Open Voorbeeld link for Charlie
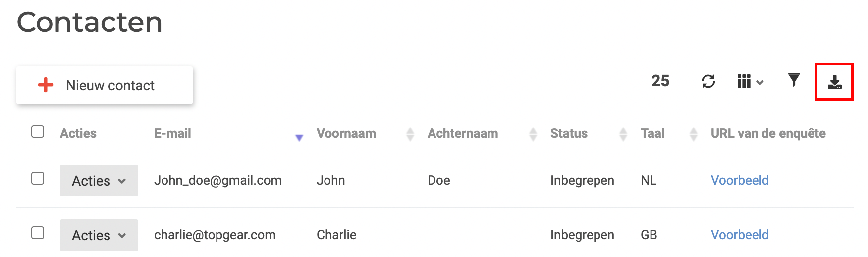Viewport: 868px width, 257px height. click(x=740, y=235)
